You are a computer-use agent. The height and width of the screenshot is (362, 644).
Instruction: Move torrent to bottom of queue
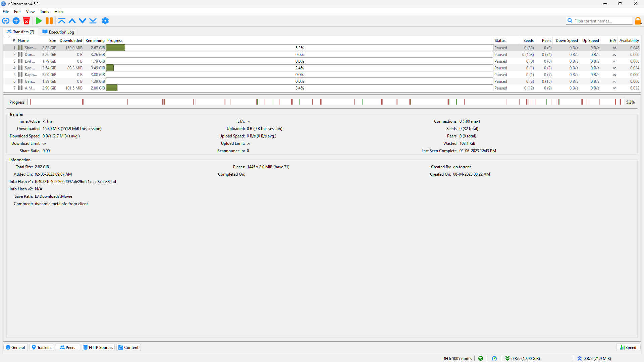click(x=93, y=21)
